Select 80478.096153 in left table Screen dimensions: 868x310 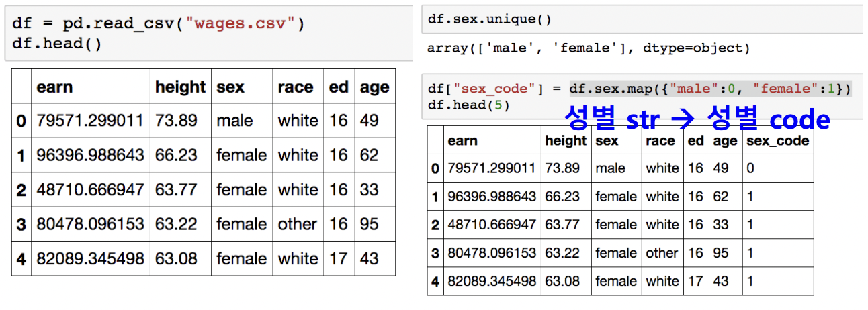pyautogui.click(x=90, y=224)
